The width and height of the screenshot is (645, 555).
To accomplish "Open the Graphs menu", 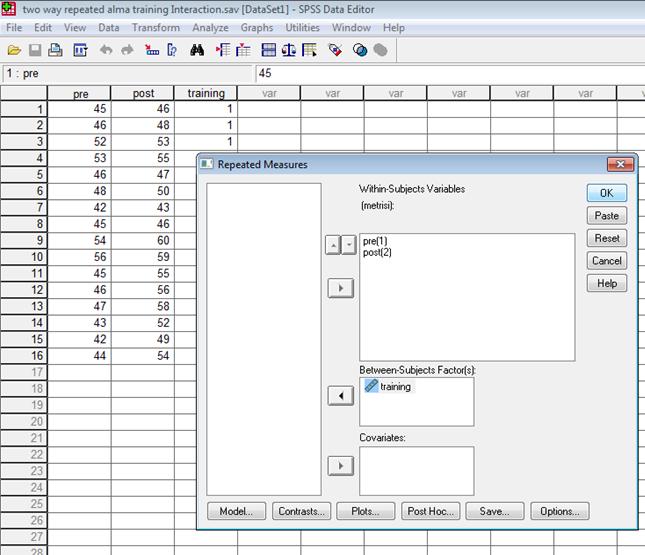I will [x=257, y=28].
